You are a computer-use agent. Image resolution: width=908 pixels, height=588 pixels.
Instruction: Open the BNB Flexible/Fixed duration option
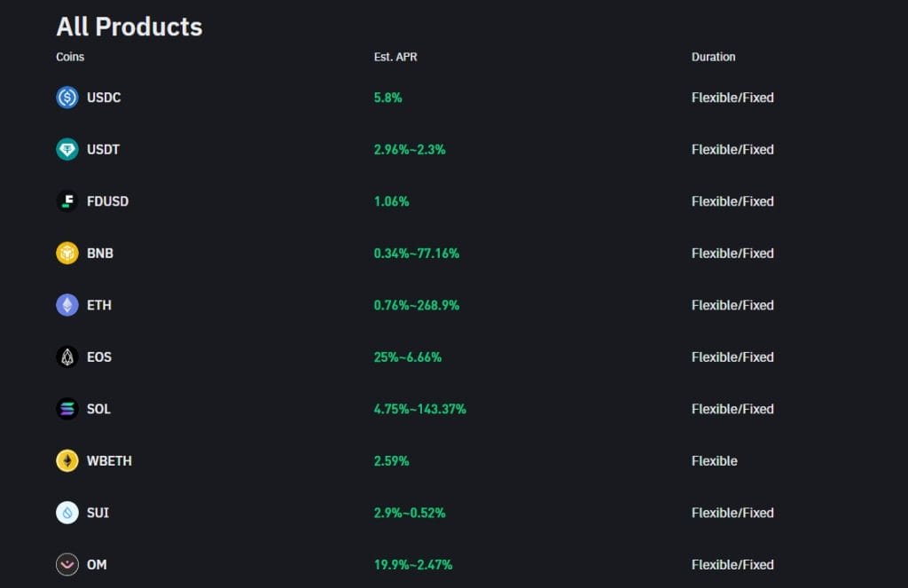point(732,253)
